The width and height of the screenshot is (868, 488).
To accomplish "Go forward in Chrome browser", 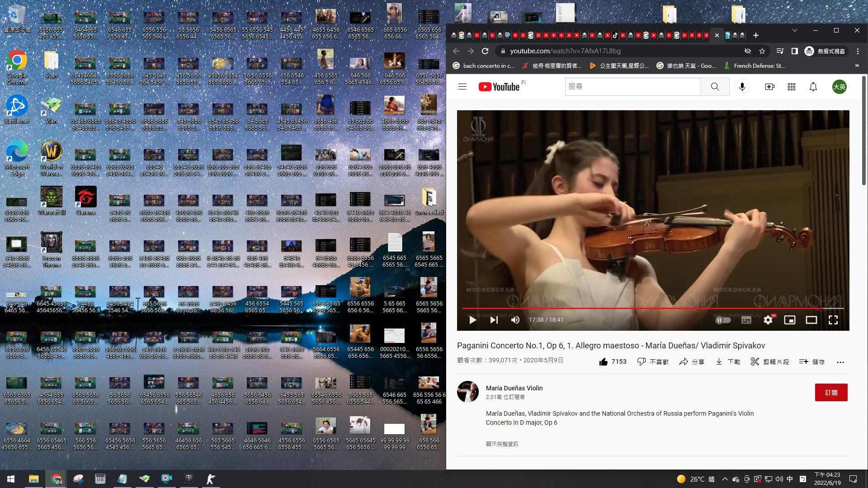I will click(470, 51).
